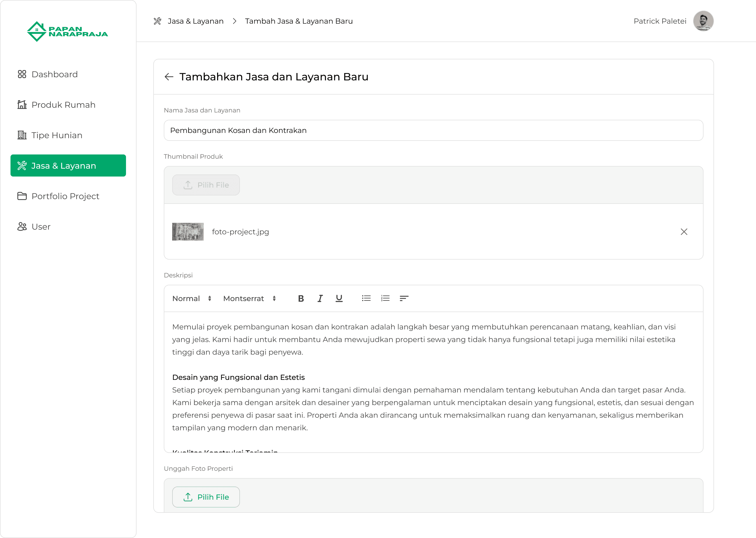Open the Dashboard menu in the sidebar

55,74
